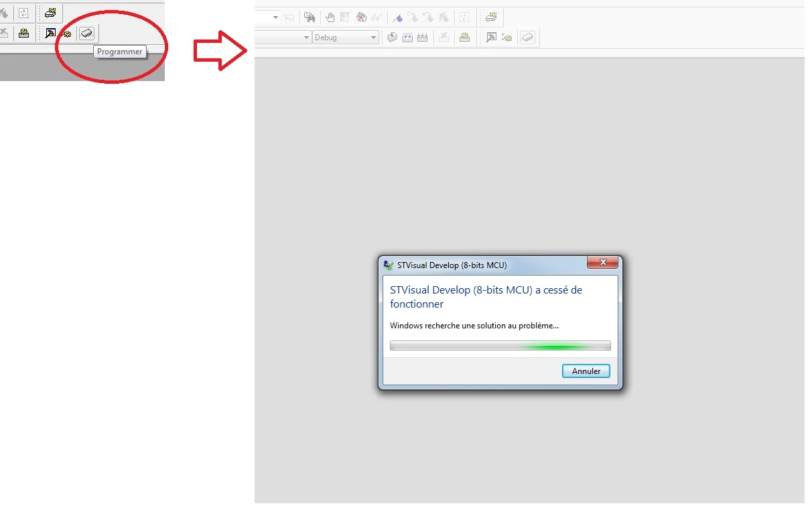Click the Programmer chip icon in the faded main window toolbar

coord(528,38)
